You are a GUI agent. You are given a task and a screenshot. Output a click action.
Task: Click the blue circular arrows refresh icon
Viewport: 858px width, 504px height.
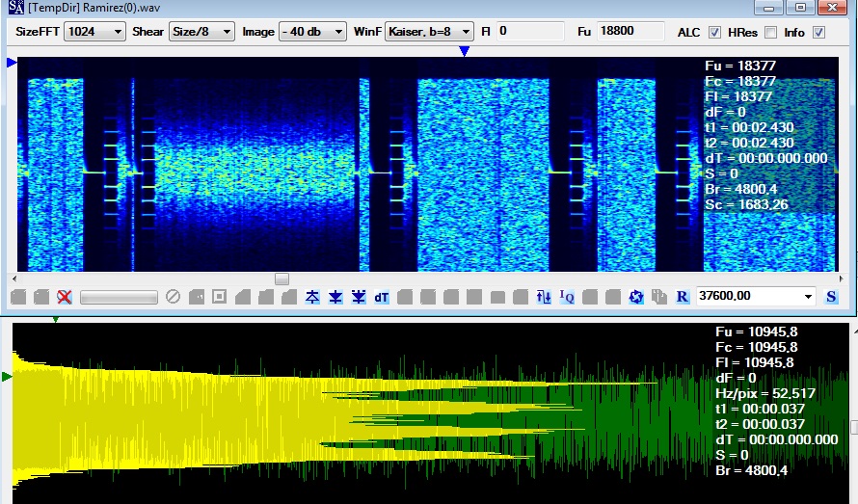636,297
